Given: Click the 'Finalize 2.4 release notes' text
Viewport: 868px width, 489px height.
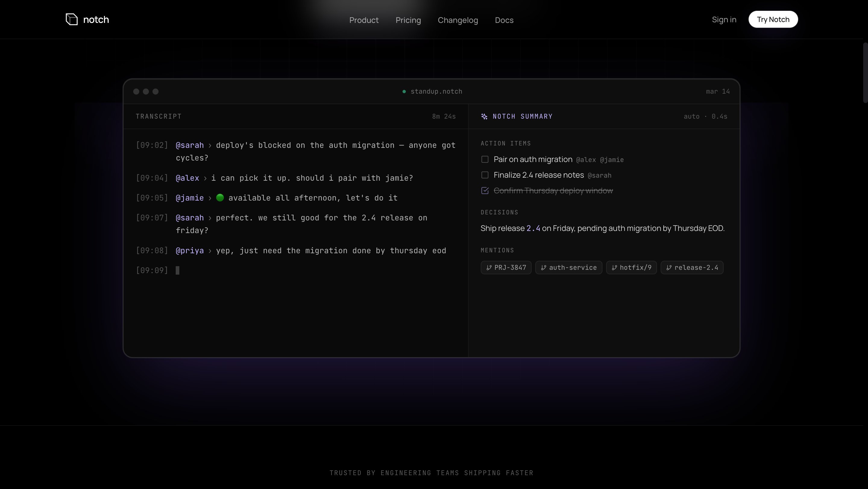Looking at the screenshot, I should coord(539,175).
